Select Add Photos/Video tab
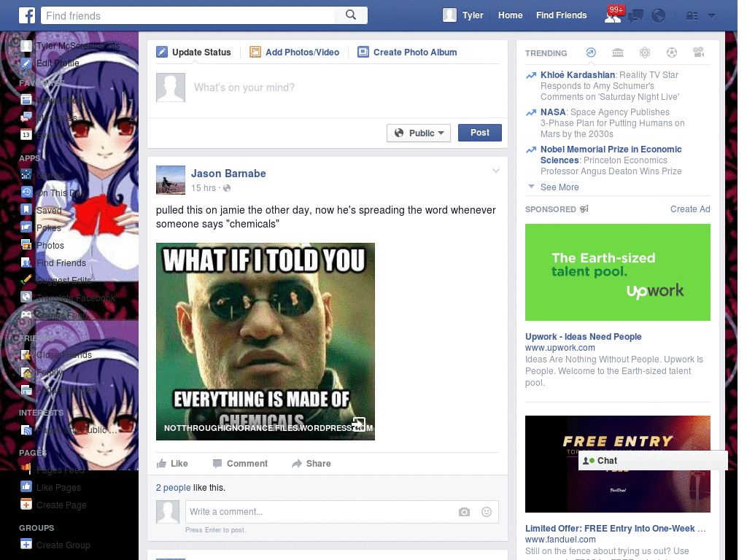 (x=295, y=52)
